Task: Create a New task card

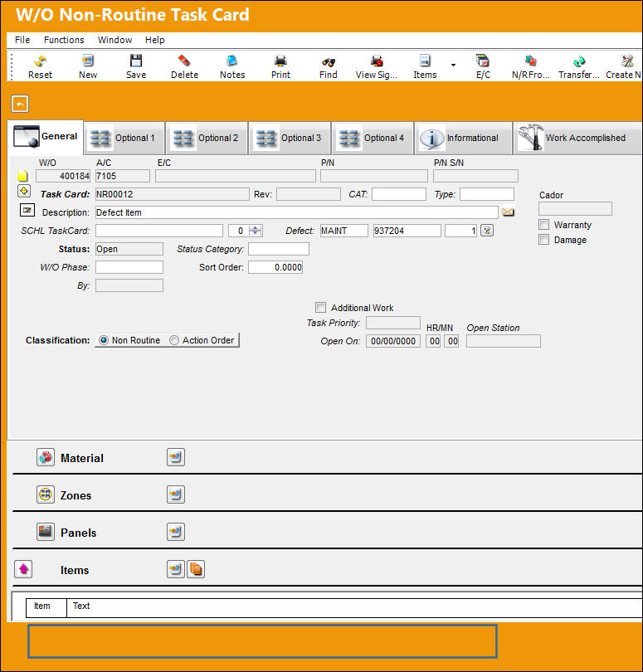Action: (88, 66)
